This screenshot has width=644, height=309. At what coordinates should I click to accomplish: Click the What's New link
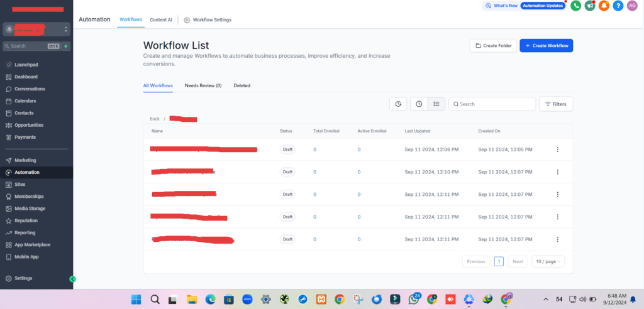tap(501, 6)
